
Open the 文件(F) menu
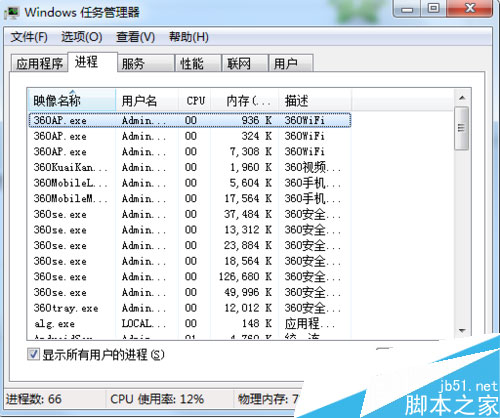[x=29, y=37]
